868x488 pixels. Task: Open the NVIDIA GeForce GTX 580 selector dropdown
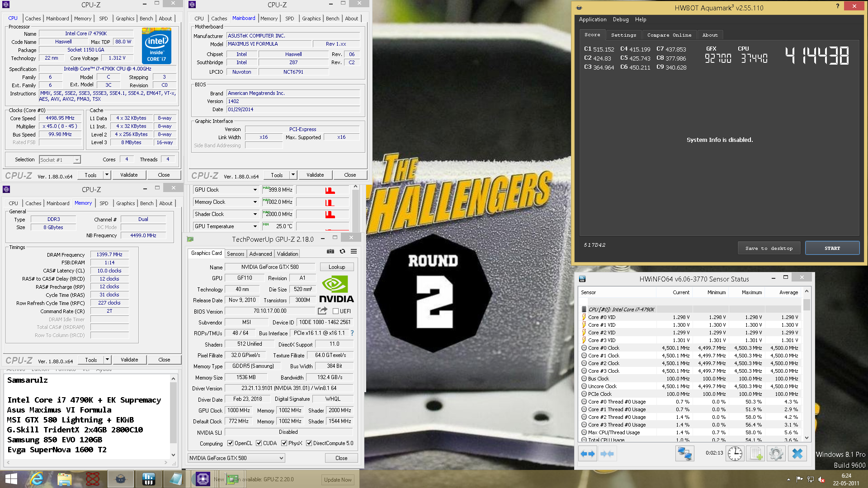(236, 458)
